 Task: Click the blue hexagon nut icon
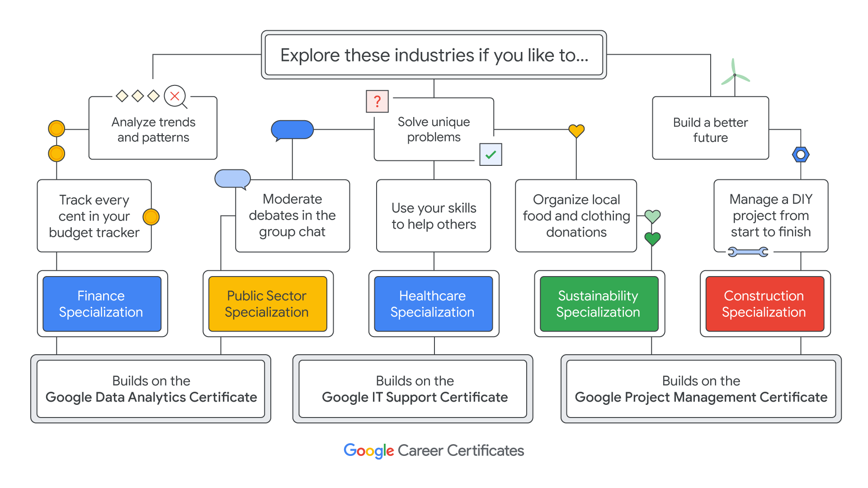pyautogui.click(x=800, y=154)
